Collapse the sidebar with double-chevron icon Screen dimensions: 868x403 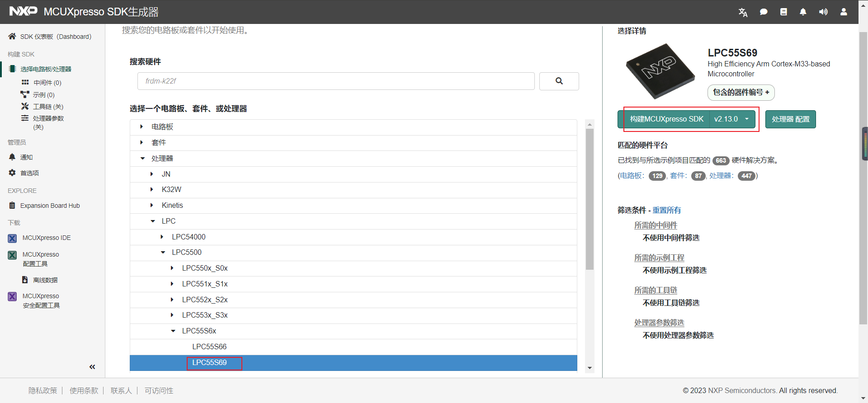pos(92,367)
